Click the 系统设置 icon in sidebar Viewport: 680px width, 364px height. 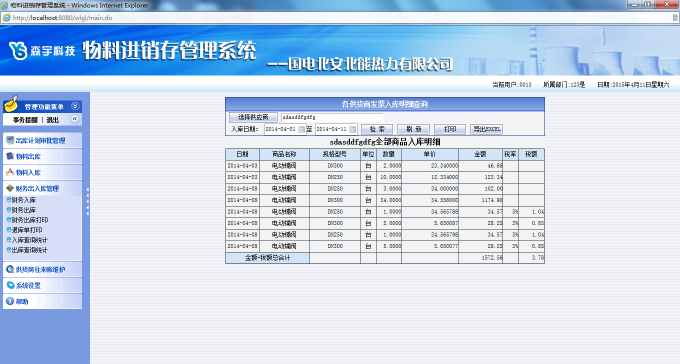click(10, 285)
